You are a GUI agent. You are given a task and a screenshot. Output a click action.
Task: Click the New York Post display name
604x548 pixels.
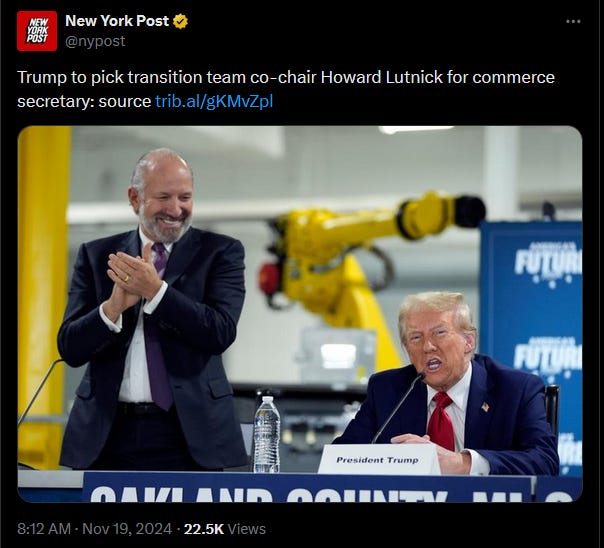pyautogui.click(x=117, y=21)
